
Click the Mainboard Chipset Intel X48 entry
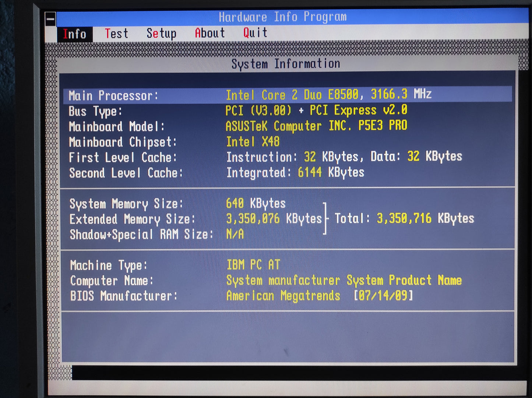click(253, 142)
